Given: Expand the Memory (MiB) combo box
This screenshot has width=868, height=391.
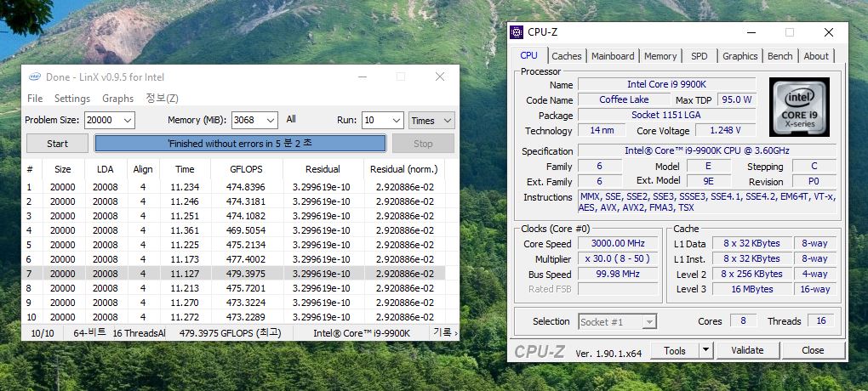Looking at the screenshot, I should pos(271,121).
